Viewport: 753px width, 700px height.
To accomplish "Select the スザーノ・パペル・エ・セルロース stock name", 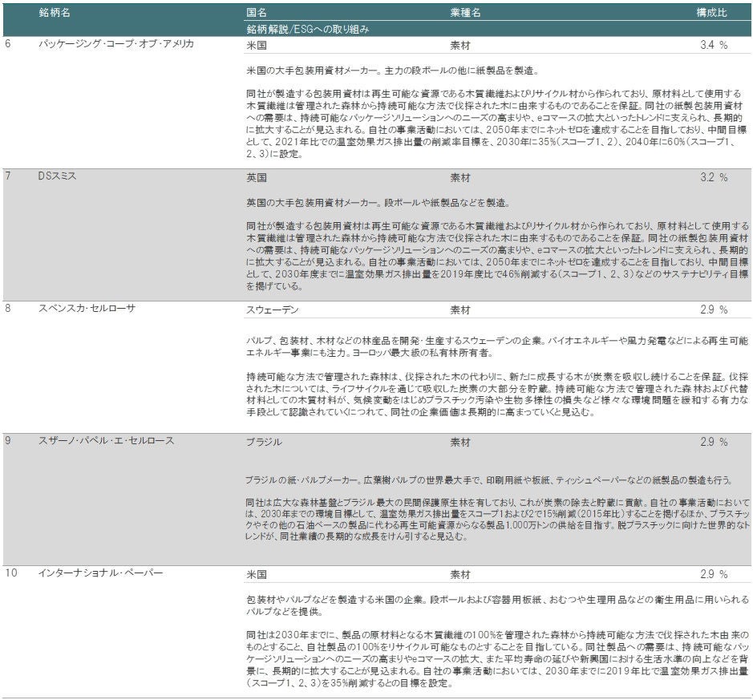I will click(107, 441).
